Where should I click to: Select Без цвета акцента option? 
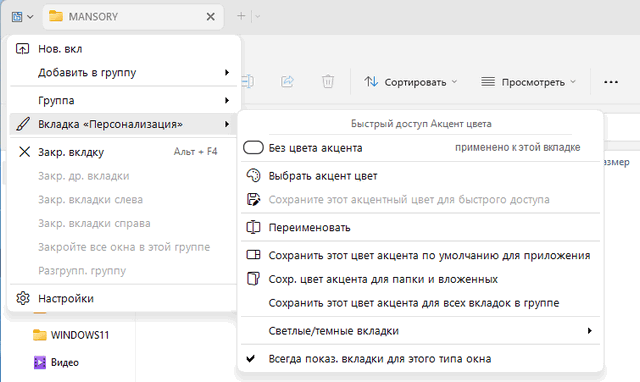pyautogui.click(x=420, y=148)
